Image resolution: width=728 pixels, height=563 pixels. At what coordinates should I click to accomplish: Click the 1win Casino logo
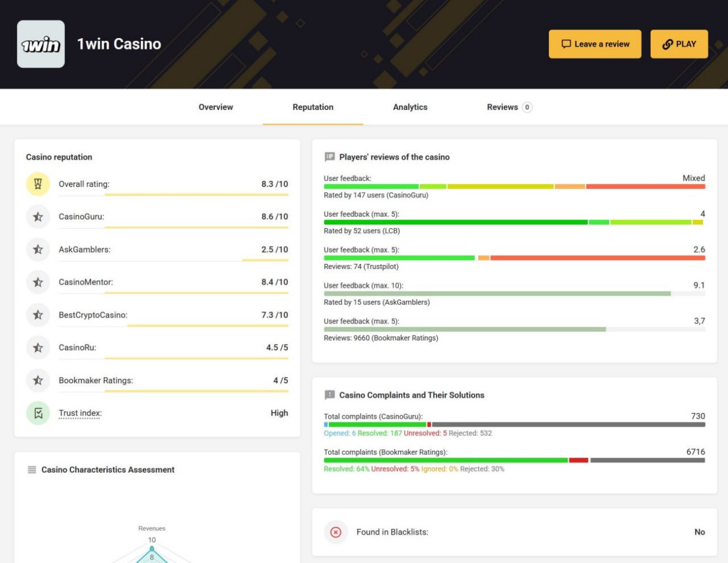pos(41,44)
